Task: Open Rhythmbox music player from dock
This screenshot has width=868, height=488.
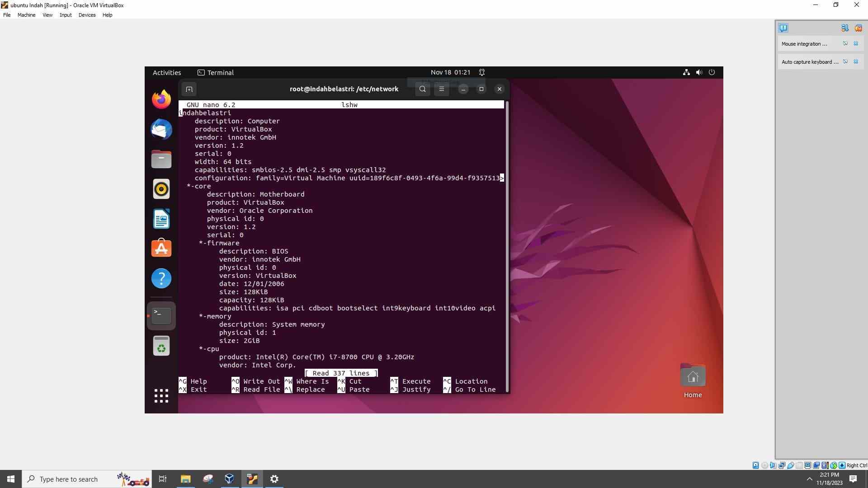Action: (x=161, y=189)
